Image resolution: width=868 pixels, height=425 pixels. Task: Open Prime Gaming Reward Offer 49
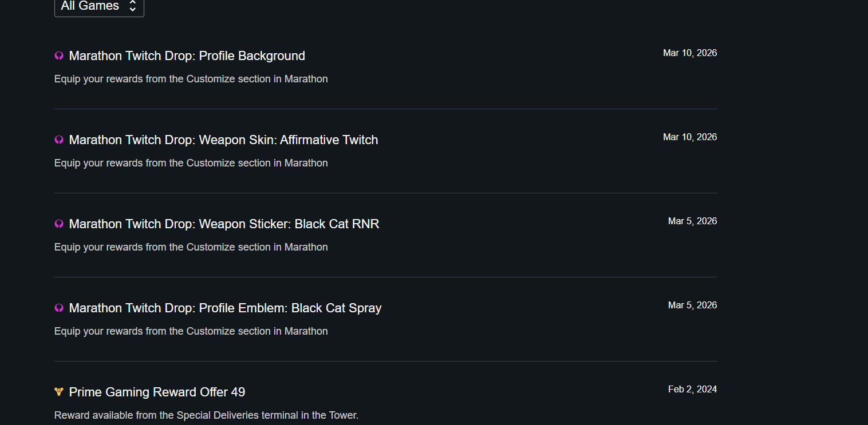[x=157, y=392]
